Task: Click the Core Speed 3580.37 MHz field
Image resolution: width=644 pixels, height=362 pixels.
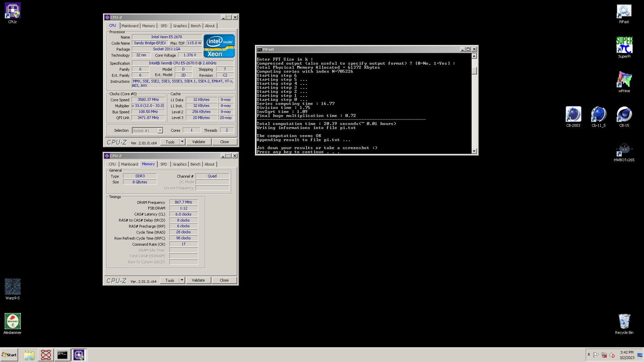Action: click(x=148, y=100)
